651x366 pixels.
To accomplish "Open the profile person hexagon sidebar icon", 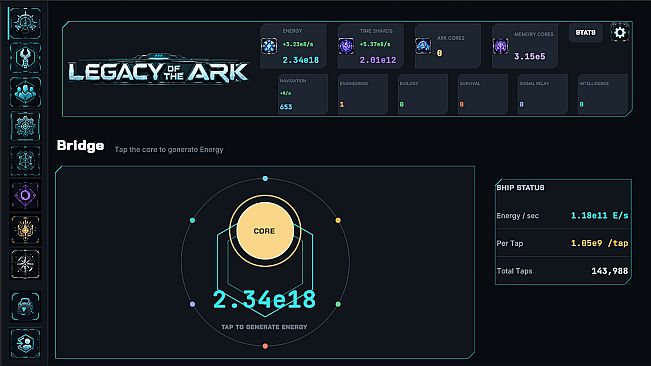I will click(25, 344).
